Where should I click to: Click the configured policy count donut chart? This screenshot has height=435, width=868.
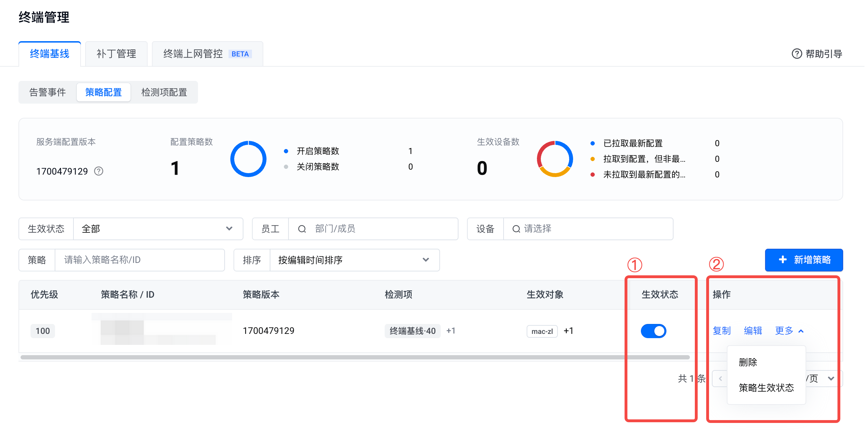248,159
